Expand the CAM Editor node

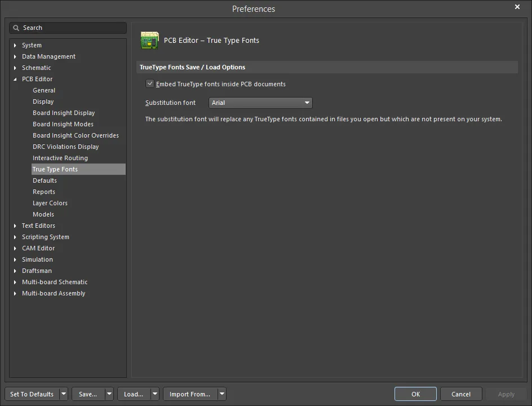click(15, 248)
